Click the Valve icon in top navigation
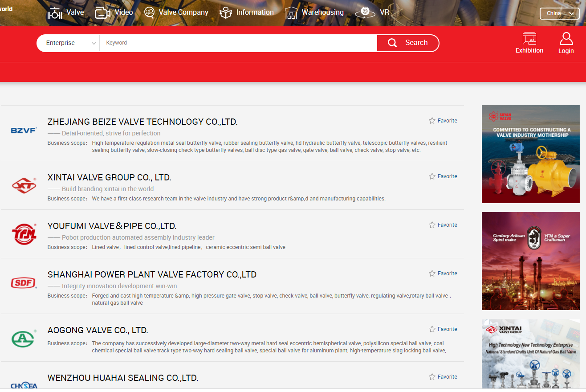The height and width of the screenshot is (392, 586). (55, 13)
